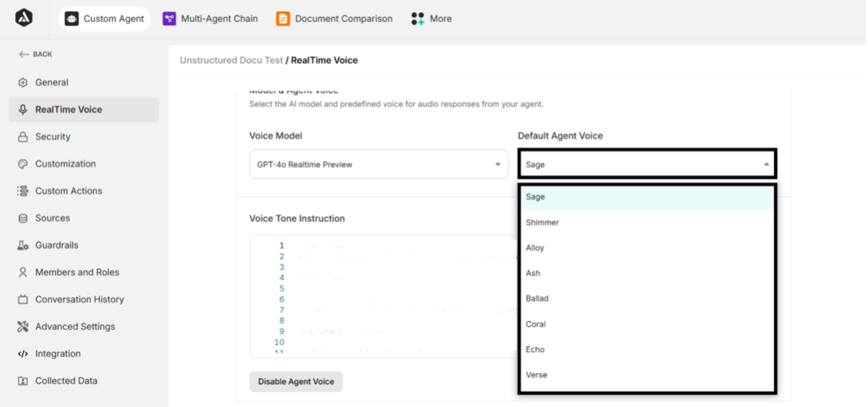Open the RealTime Voice settings icon
This screenshot has height=407, width=868.
click(x=23, y=109)
